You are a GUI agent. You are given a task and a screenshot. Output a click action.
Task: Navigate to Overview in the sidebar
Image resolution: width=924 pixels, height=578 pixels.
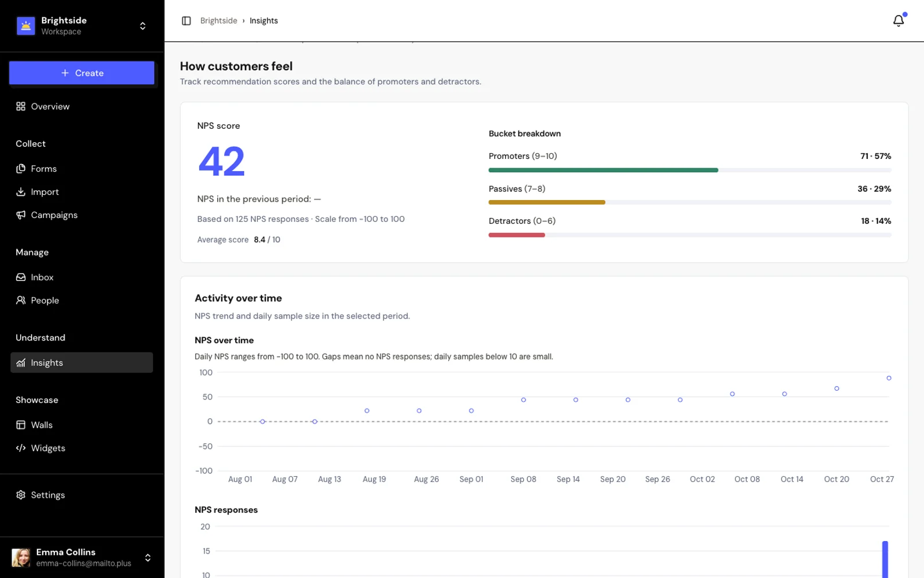click(x=81, y=106)
